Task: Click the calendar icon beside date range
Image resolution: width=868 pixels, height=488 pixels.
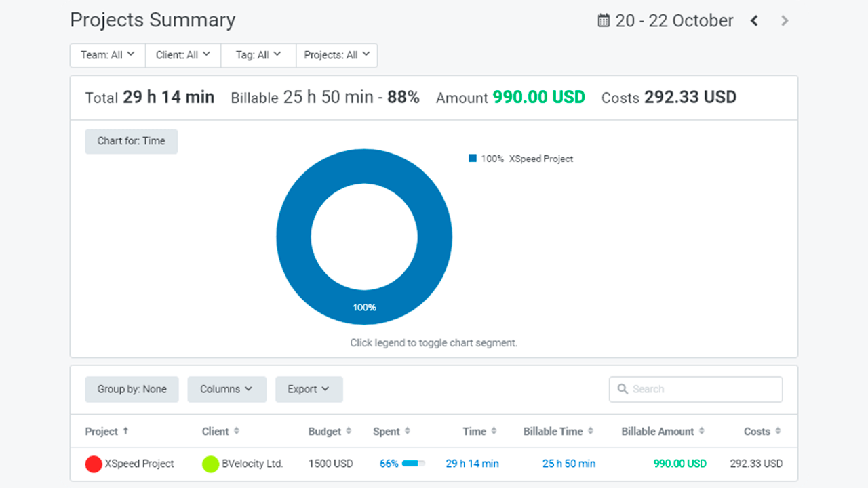Action: pos(604,21)
